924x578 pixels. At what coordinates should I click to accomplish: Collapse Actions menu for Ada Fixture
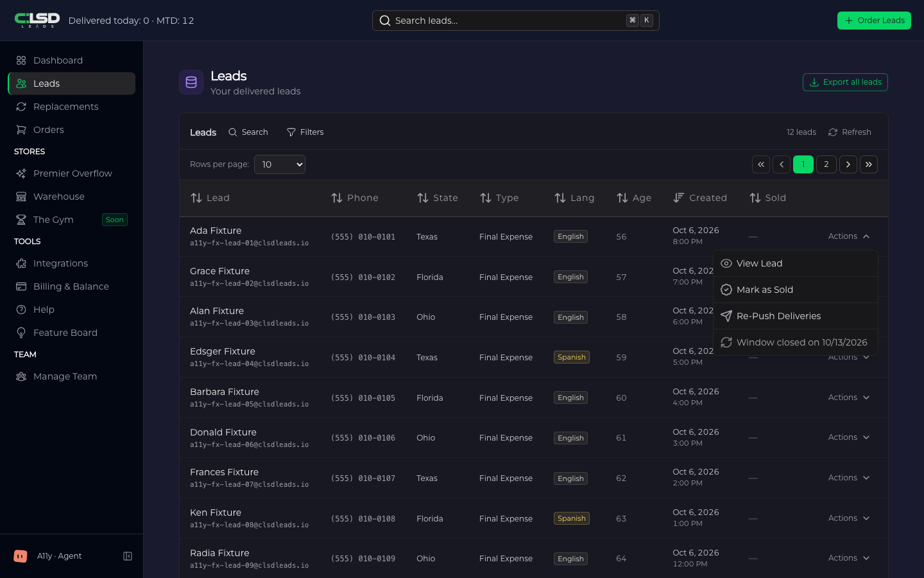tap(849, 236)
